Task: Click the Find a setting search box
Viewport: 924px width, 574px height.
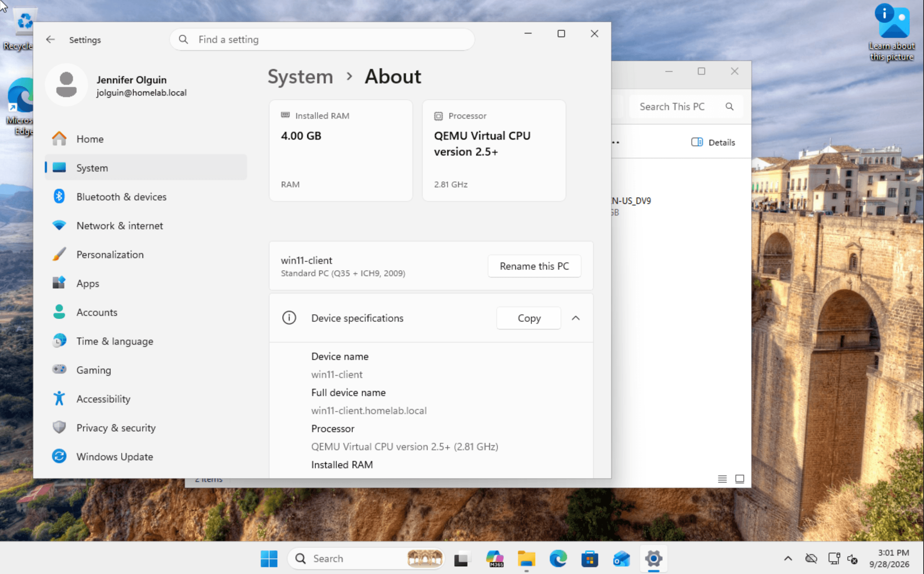Action: click(x=322, y=39)
